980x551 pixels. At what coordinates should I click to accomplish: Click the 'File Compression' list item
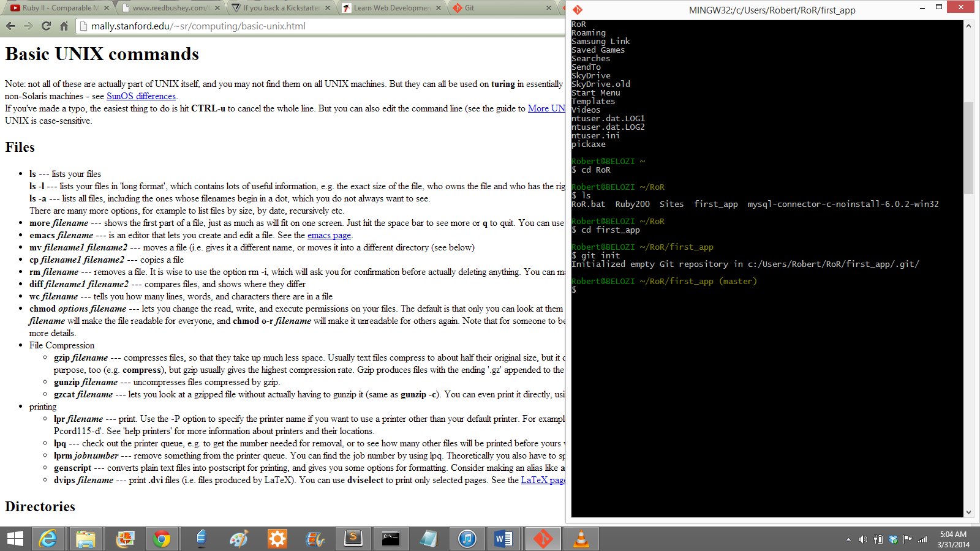[62, 345]
